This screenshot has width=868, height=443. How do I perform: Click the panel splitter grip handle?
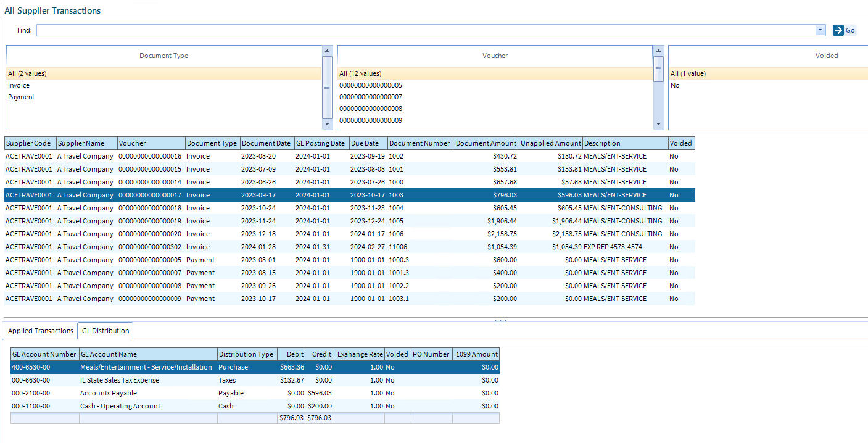pyautogui.click(x=500, y=320)
